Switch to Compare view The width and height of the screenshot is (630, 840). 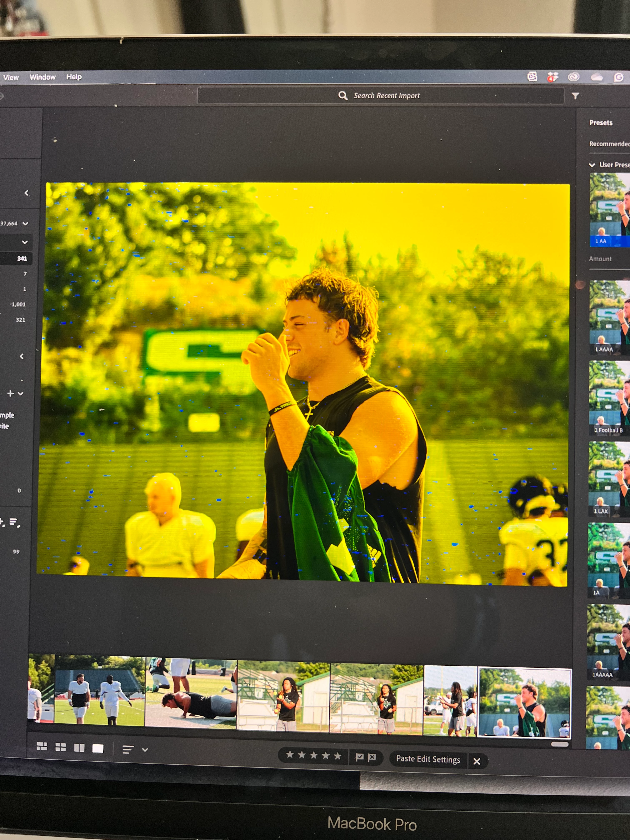coord(79,748)
